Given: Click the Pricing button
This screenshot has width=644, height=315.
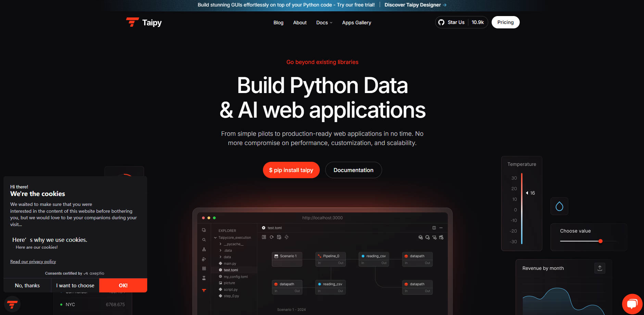Looking at the screenshot, I should [x=505, y=22].
